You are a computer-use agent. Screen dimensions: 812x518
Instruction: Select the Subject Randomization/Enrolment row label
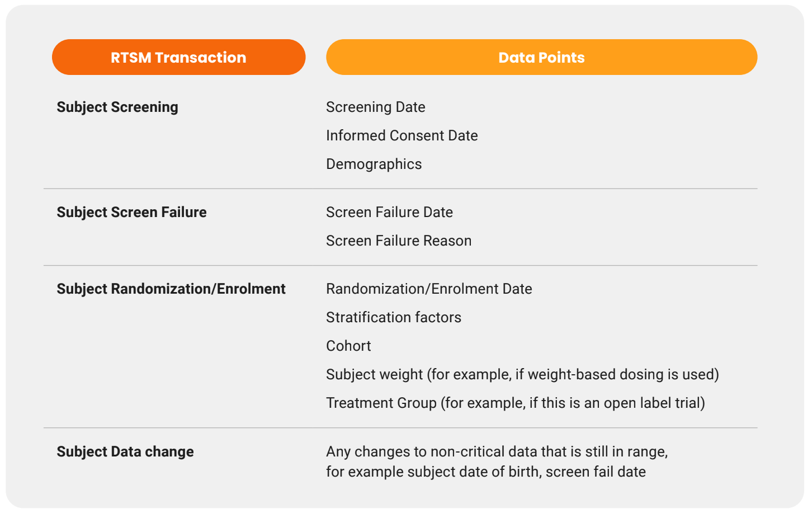click(171, 289)
